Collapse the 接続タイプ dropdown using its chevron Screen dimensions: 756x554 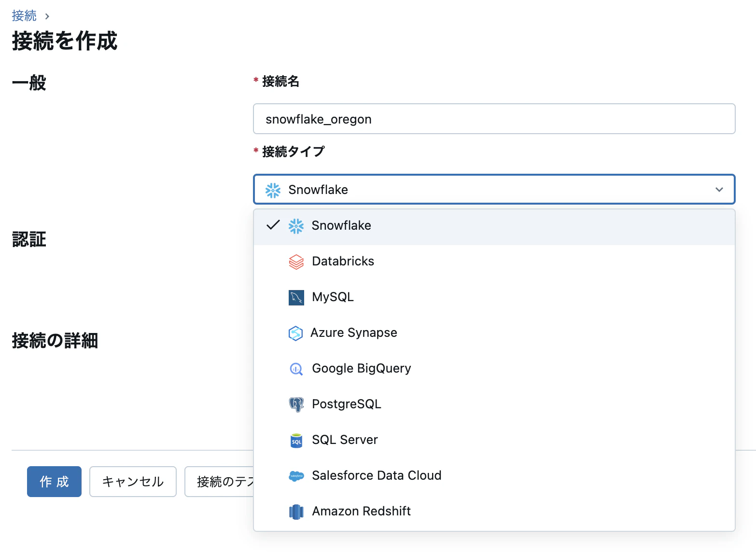coord(719,190)
